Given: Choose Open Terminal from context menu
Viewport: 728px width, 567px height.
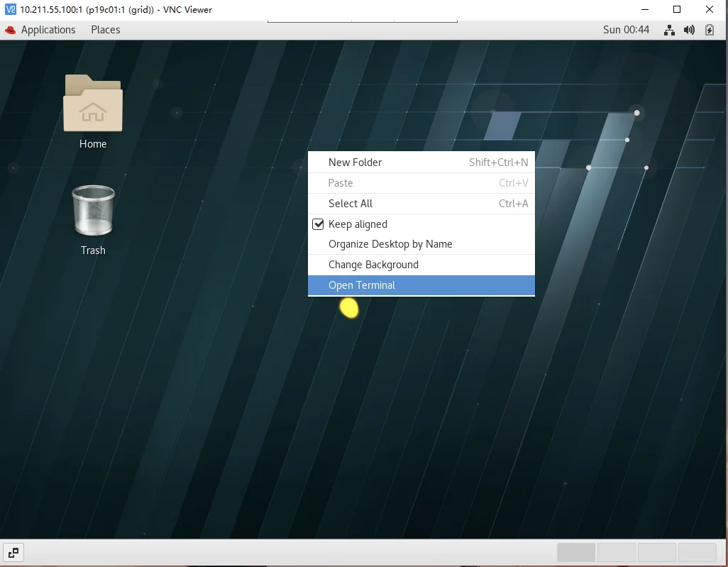Looking at the screenshot, I should (x=421, y=285).
